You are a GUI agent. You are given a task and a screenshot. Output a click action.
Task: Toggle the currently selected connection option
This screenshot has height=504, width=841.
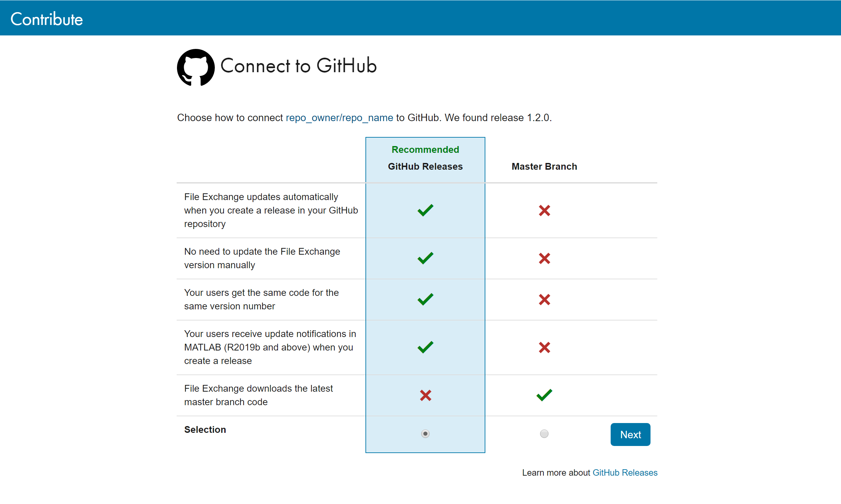coord(425,434)
